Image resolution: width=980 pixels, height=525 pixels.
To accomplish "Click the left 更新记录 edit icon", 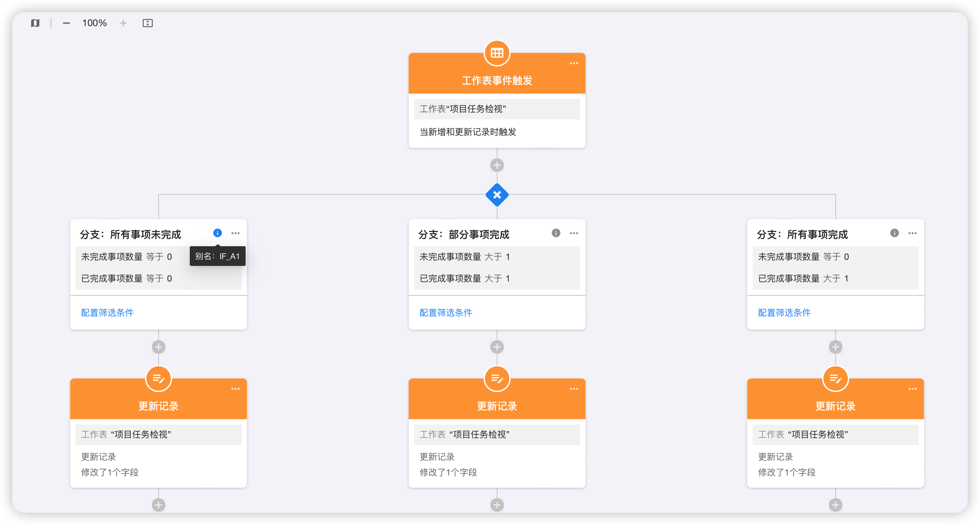I will [158, 378].
